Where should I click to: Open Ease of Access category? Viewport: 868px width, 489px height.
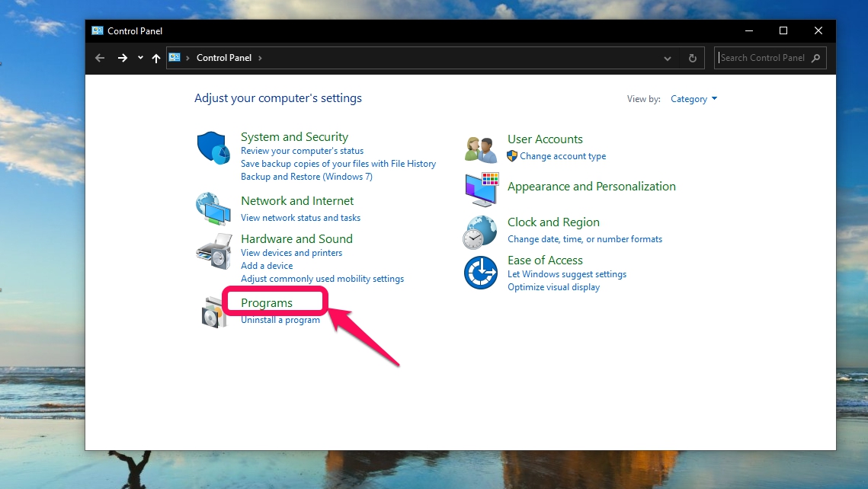click(546, 260)
